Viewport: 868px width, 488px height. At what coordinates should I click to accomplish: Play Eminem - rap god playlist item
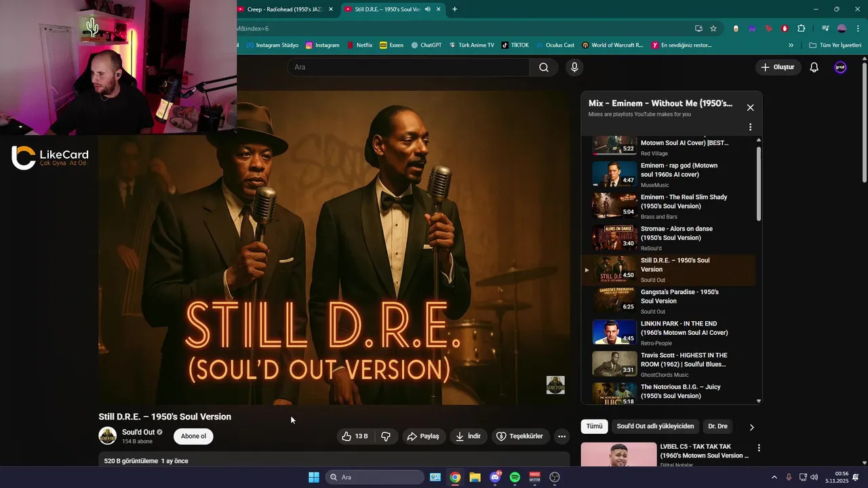(x=668, y=175)
